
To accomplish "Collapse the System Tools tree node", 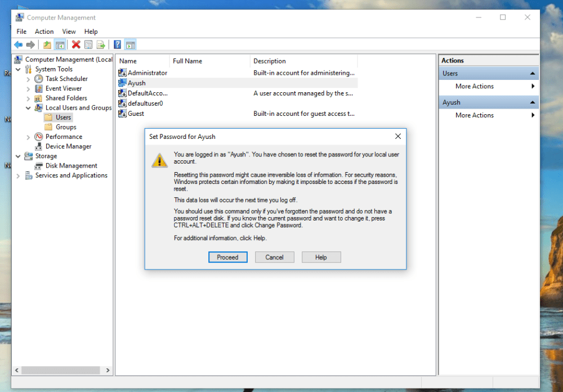I will [x=19, y=69].
